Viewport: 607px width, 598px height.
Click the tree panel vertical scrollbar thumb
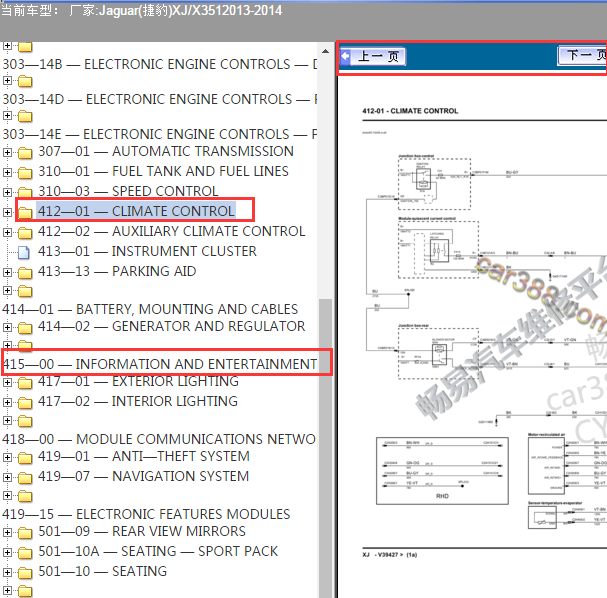tap(326, 449)
